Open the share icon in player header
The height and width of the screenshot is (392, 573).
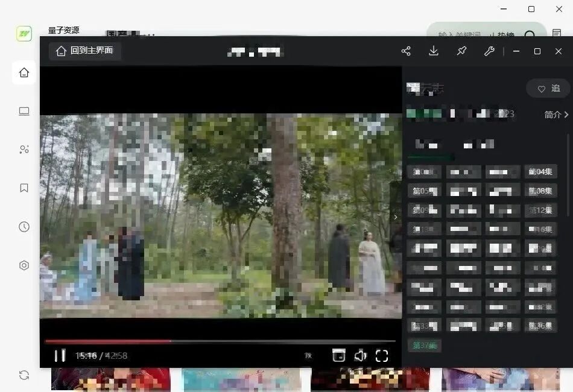click(x=406, y=51)
